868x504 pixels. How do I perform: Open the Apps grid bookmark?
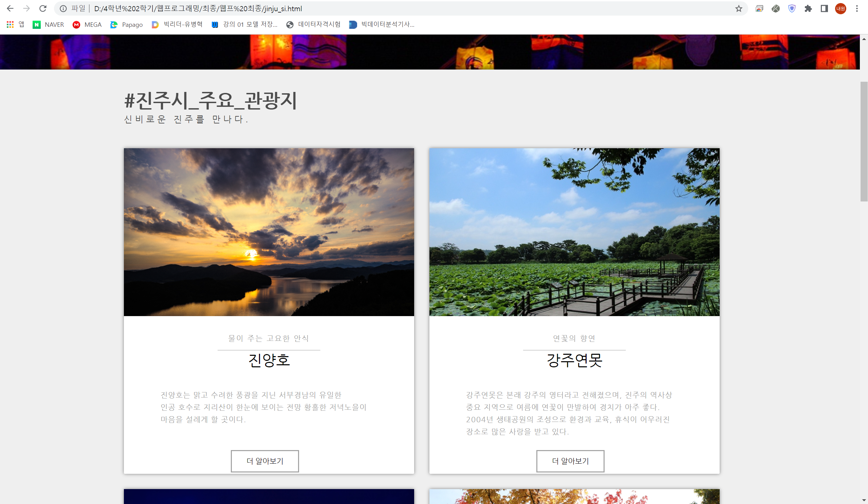point(16,24)
